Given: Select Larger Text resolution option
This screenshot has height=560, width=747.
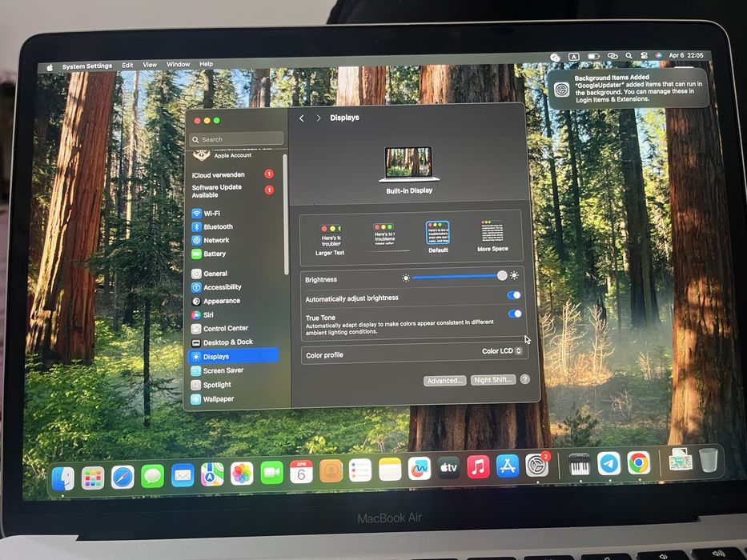Looking at the screenshot, I should coord(330,241).
